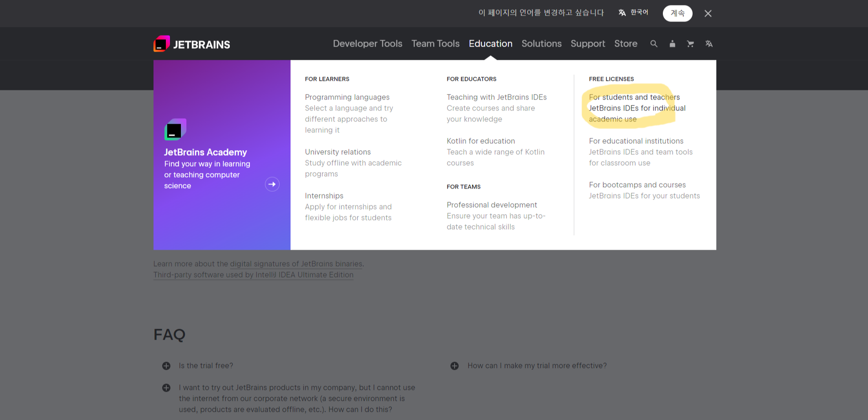Click the FOR TEAMS heading

coord(464,187)
